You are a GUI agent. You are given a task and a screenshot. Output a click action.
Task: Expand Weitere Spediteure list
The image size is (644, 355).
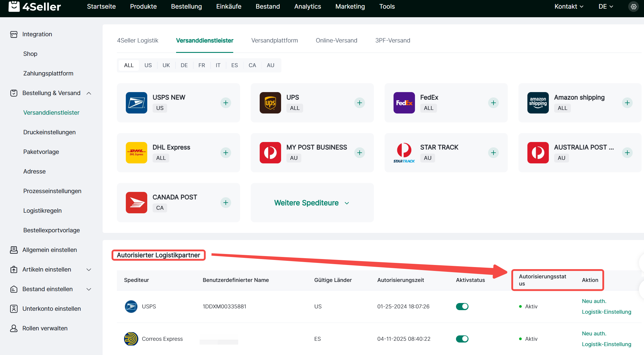click(312, 203)
